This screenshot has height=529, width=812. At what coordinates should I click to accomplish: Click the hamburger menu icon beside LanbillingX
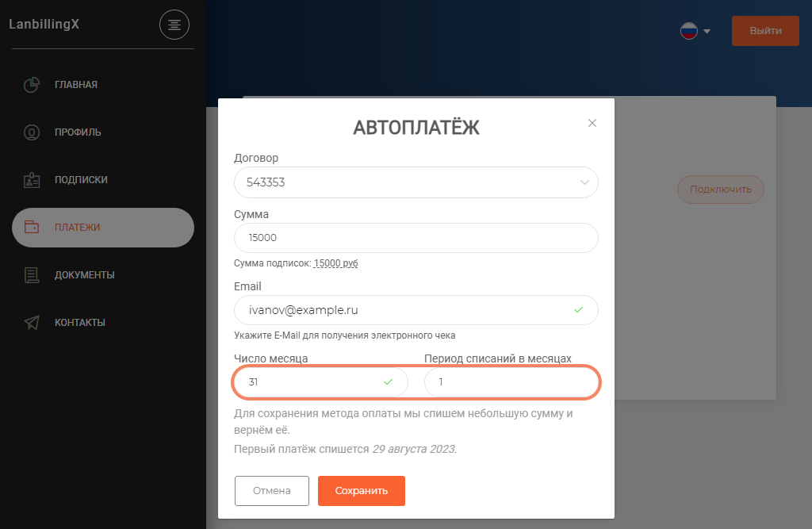click(174, 25)
